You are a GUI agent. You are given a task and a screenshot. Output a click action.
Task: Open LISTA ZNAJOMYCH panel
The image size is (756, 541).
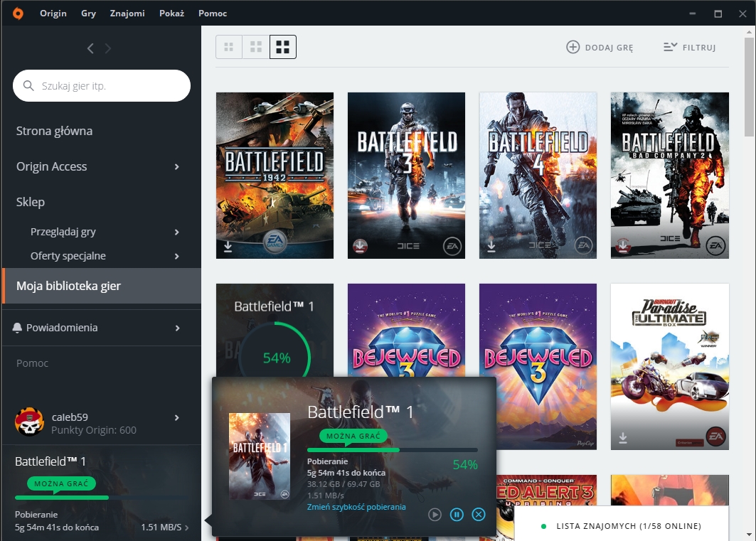pos(622,525)
